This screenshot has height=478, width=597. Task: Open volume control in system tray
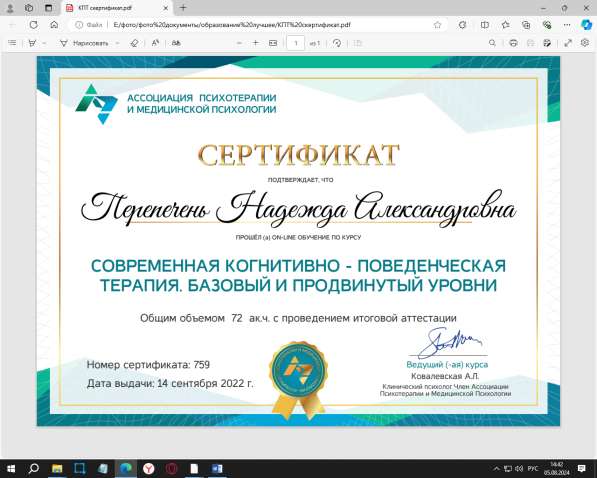coord(519,468)
